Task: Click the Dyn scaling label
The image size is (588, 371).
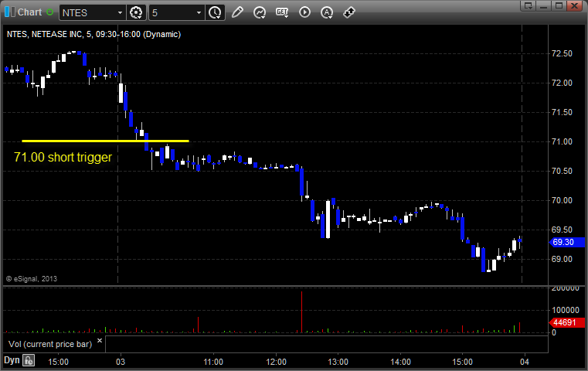Action: pos(12,360)
